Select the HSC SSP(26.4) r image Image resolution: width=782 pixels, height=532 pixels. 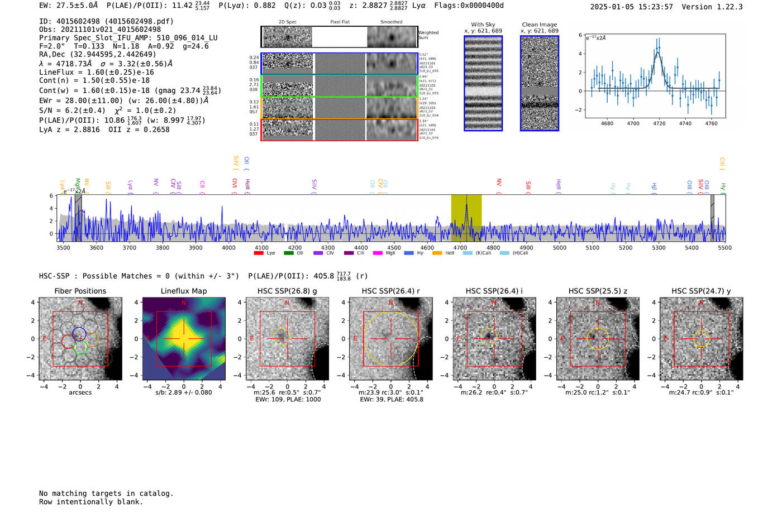391,339
